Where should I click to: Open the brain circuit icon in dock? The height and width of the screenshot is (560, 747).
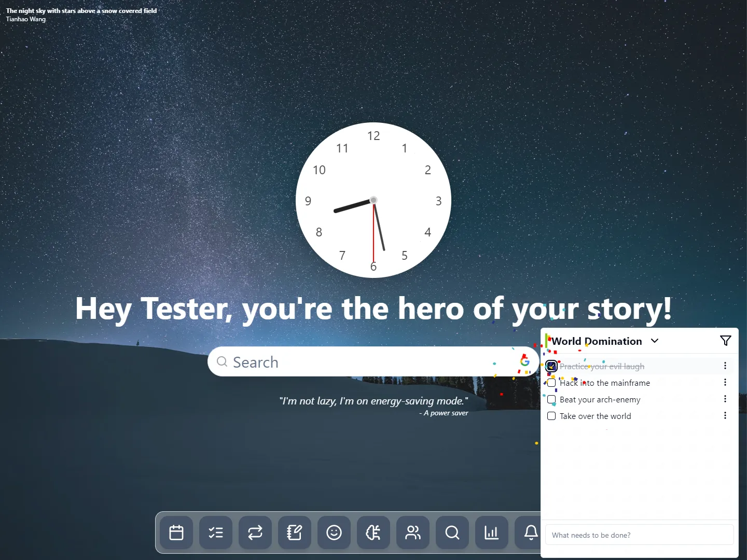click(x=374, y=533)
